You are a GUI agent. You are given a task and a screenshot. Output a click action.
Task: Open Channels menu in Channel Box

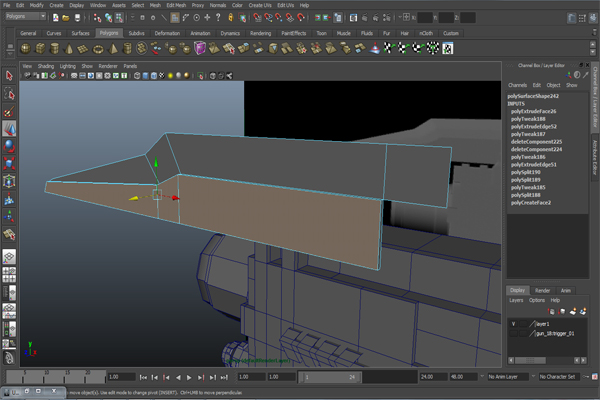tap(517, 85)
